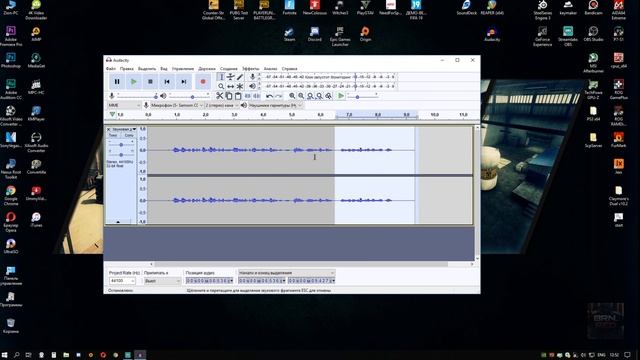Viewport: 640px width, 360px height.
Task: Open the Вид menu
Action: click(x=164, y=69)
